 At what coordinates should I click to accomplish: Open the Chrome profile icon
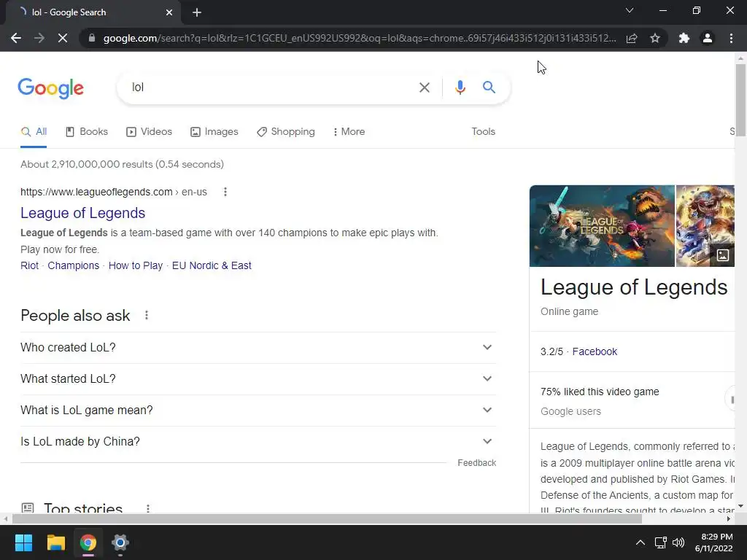tap(708, 38)
